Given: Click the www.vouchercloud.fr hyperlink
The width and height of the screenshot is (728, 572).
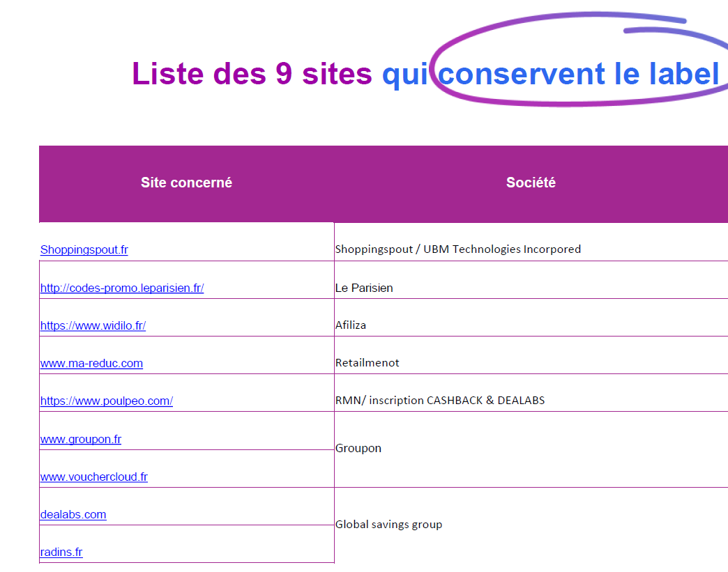Looking at the screenshot, I should click(93, 477).
